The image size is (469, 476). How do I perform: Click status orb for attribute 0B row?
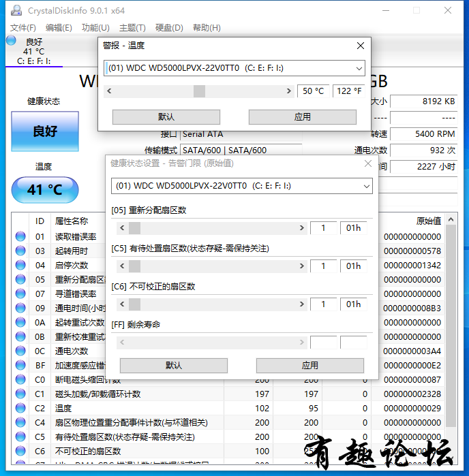20,336
